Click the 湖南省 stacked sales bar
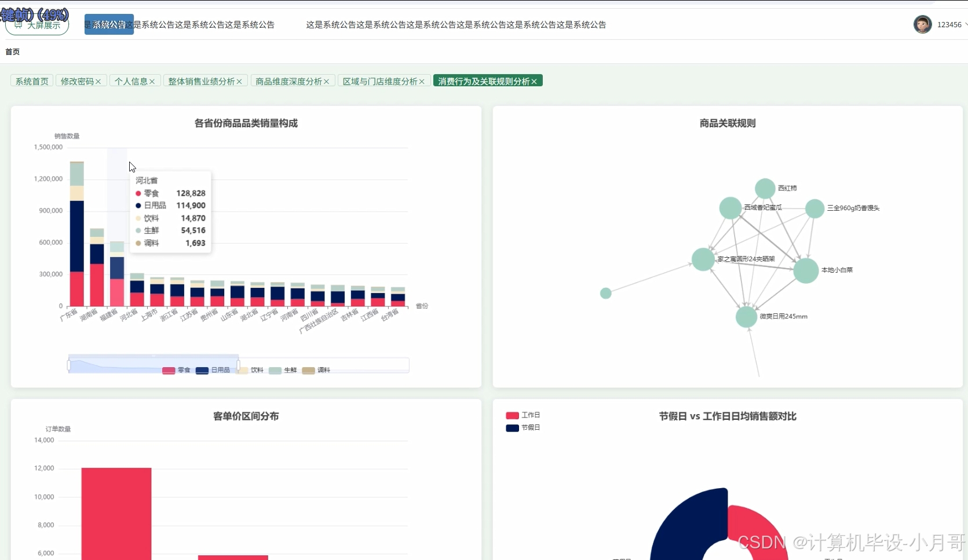Viewport: 968px width, 560px height. click(x=97, y=268)
